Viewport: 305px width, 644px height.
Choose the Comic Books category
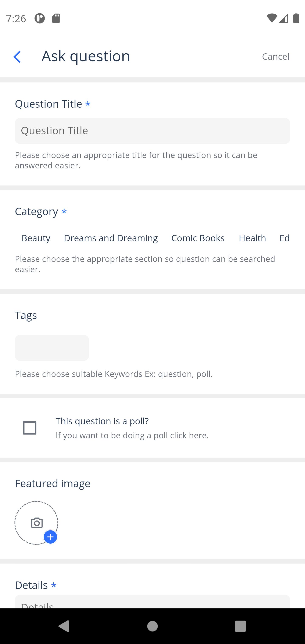click(198, 238)
